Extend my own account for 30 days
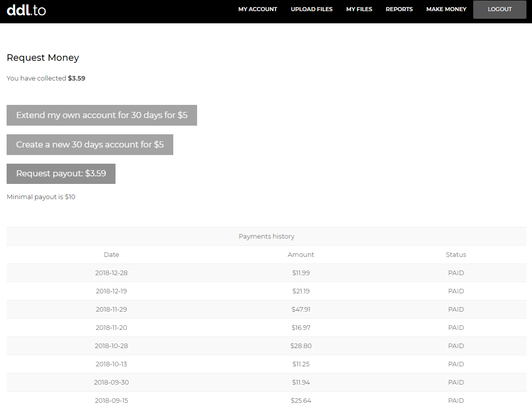532x416 pixels. pyautogui.click(x=101, y=115)
